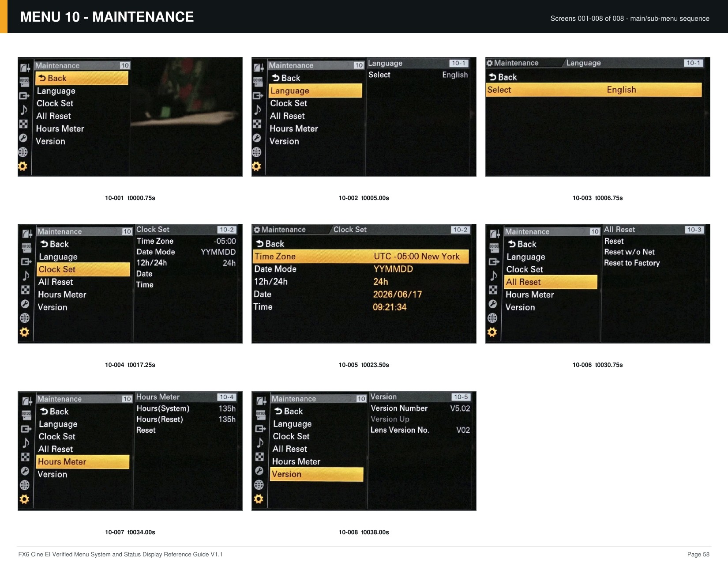
Task: Click the Maintenance gear icon in screen 10-006
Action: (492, 332)
